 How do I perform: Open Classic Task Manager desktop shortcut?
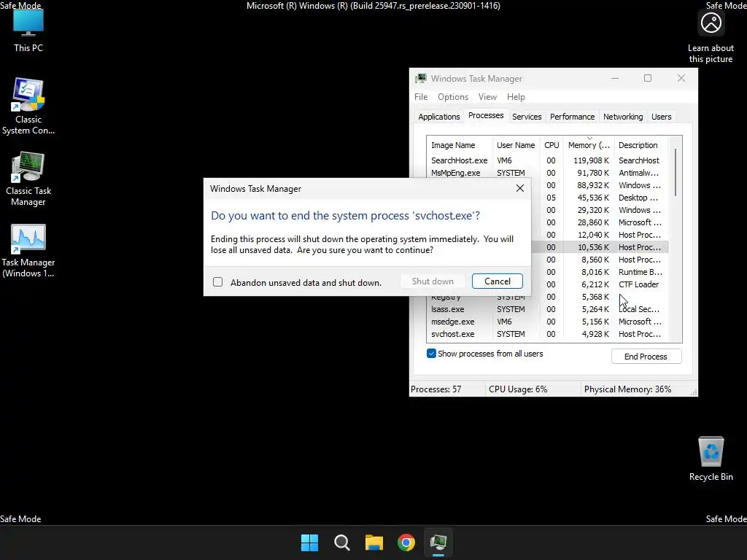pyautogui.click(x=28, y=179)
